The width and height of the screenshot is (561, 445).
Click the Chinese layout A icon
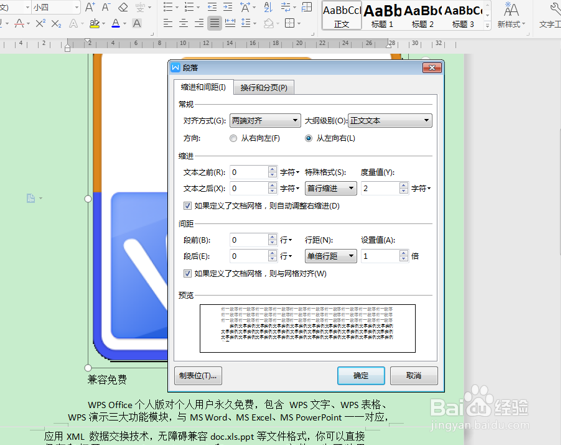[x=245, y=7]
